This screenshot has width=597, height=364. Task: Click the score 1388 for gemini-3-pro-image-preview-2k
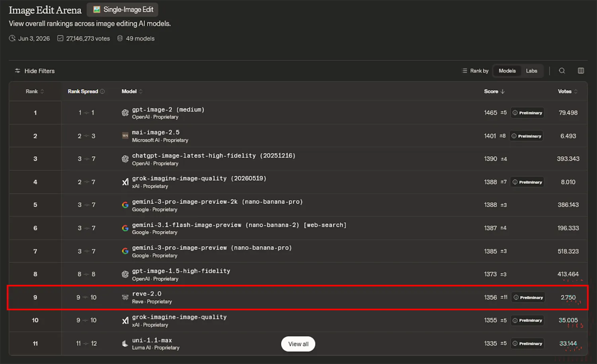(x=490, y=205)
